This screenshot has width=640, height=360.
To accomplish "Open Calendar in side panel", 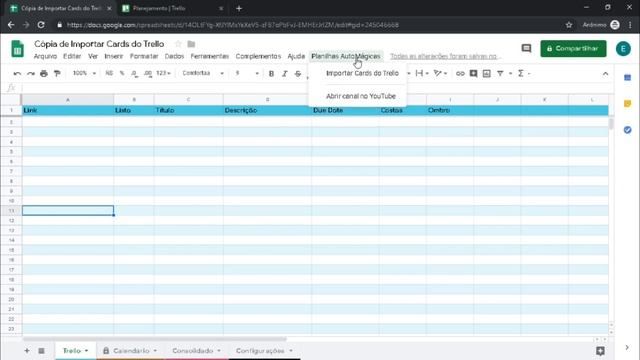I will click(x=627, y=78).
